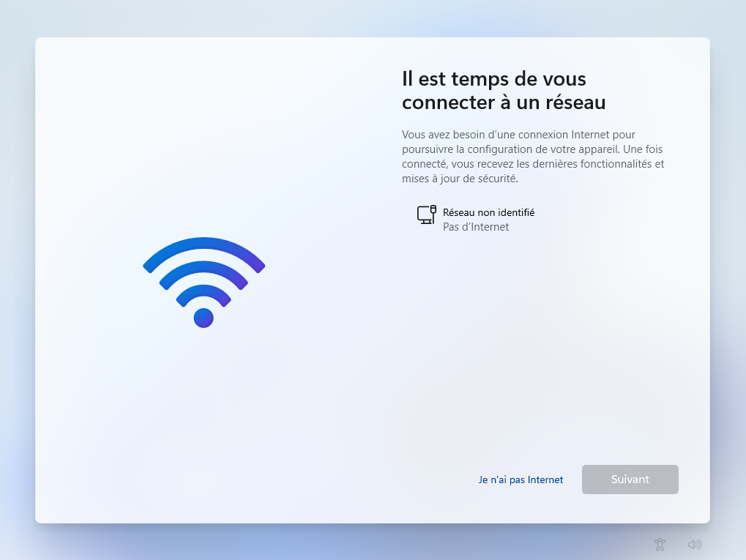Select the 'Réseau non identifié' network entry

click(476, 220)
